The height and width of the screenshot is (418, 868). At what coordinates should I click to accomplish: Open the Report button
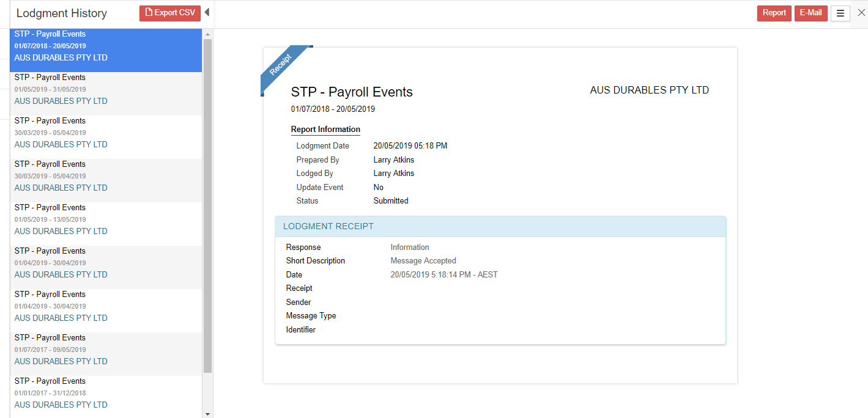tap(774, 13)
